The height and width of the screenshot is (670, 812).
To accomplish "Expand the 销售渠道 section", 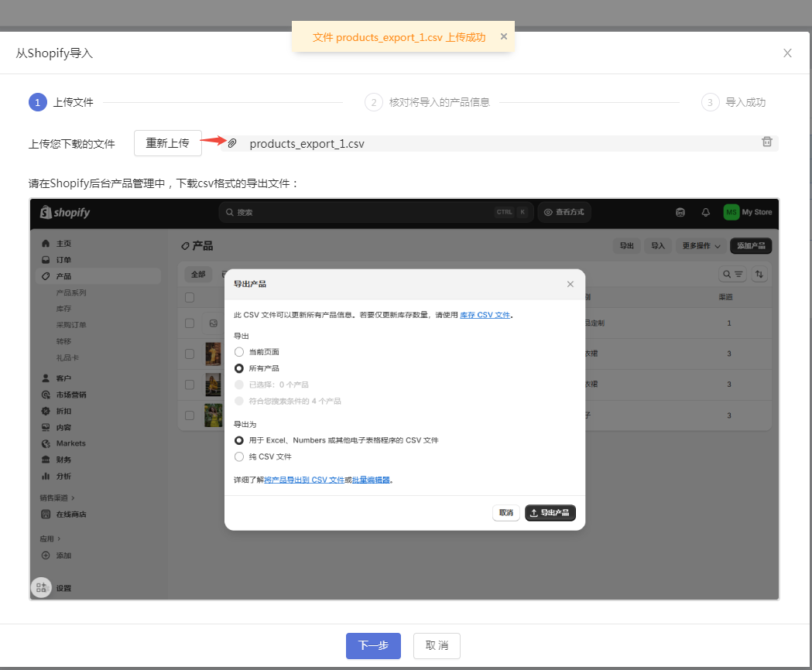I will click(57, 497).
